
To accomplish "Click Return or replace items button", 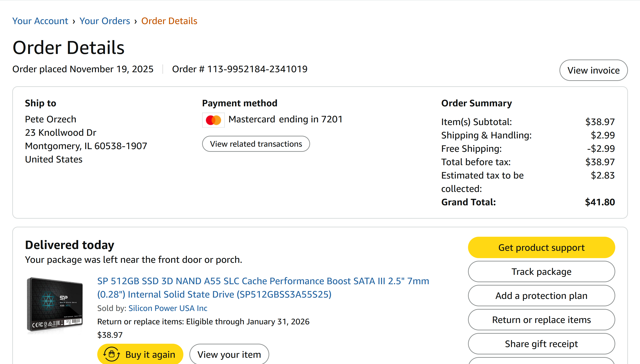I will click(x=541, y=320).
